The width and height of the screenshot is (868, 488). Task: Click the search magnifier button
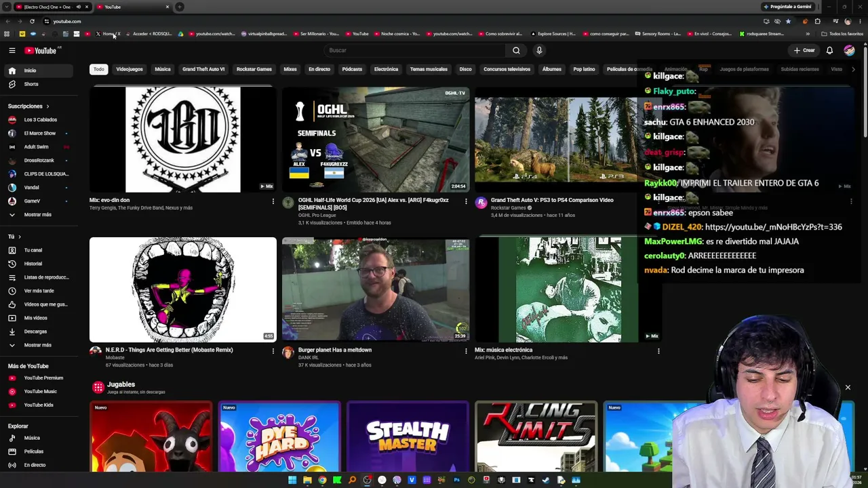coord(516,50)
